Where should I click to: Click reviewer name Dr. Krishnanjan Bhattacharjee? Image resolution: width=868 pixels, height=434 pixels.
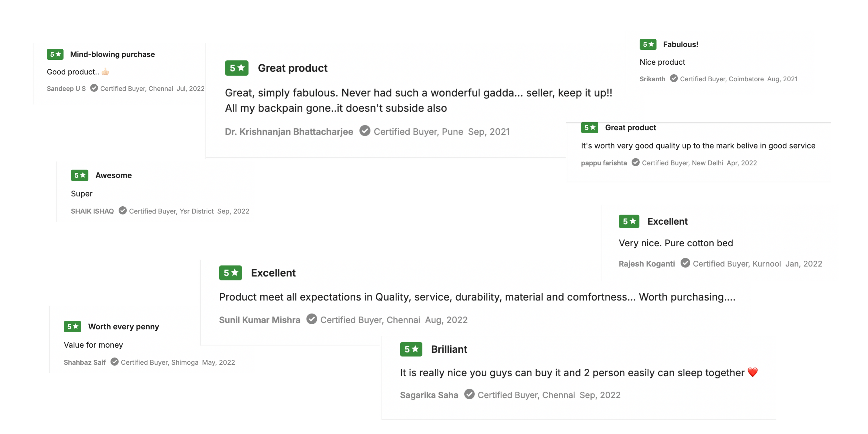[289, 132]
